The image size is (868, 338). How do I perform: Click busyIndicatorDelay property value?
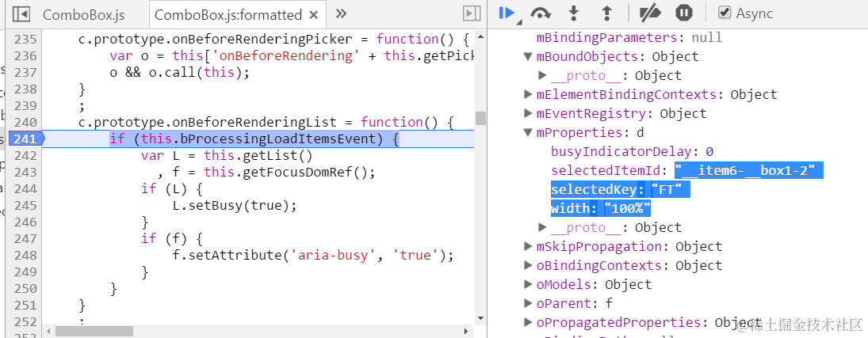(x=709, y=151)
